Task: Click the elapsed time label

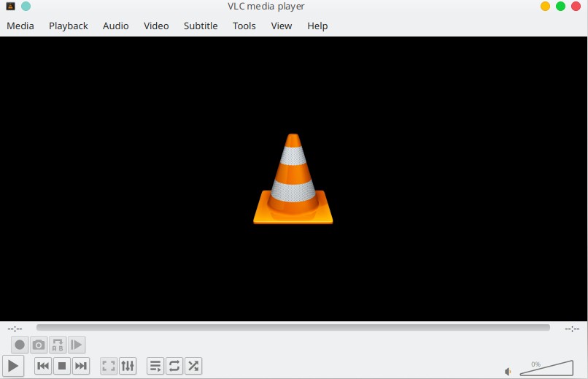Action: [15, 329]
